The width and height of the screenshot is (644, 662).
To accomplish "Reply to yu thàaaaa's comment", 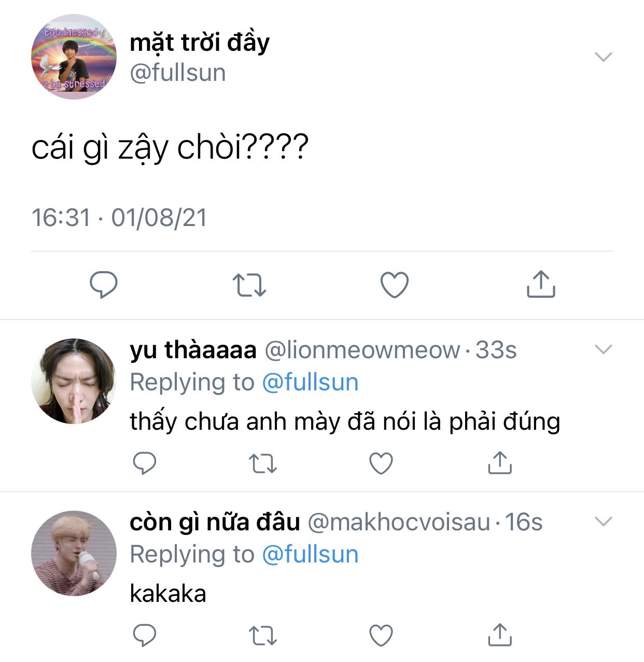I will tap(145, 463).
